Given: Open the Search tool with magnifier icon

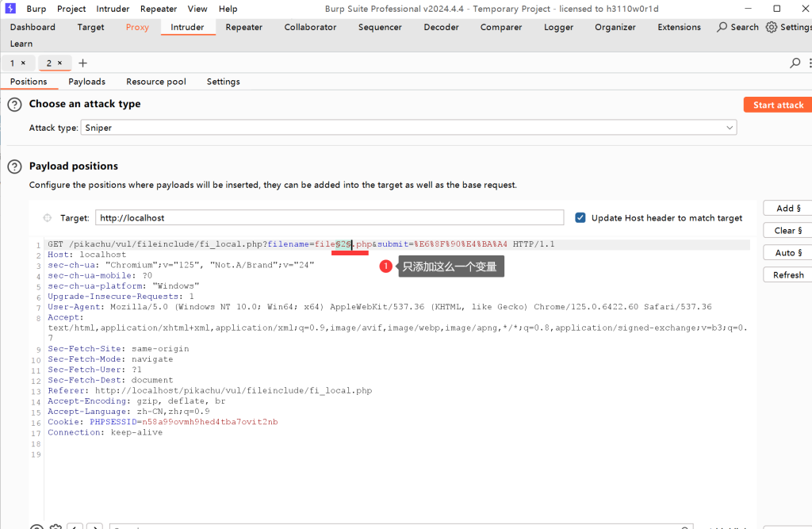Looking at the screenshot, I should [x=738, y=27].
